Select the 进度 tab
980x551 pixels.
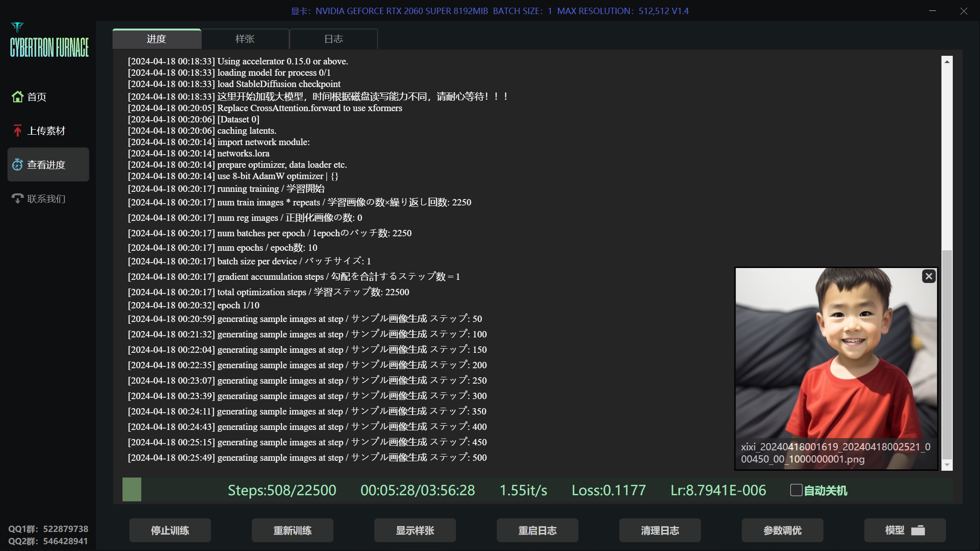[157, 39]
